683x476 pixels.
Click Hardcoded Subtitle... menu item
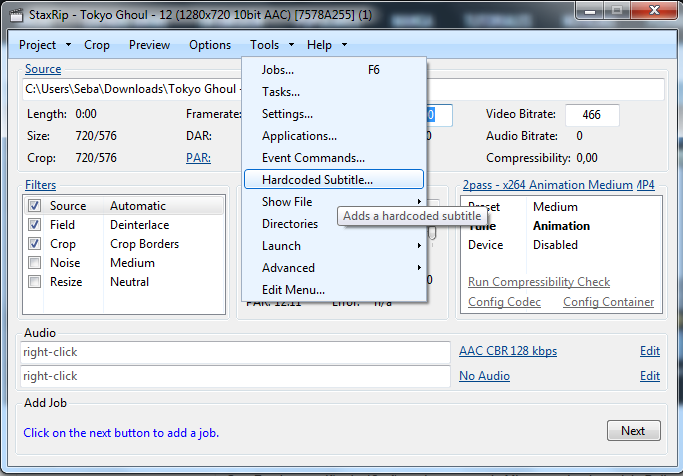[x=334, y=179]
